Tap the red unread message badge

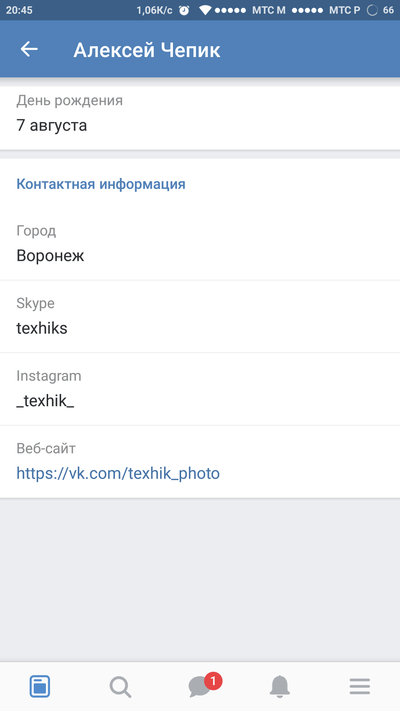(x=213, y=681)
